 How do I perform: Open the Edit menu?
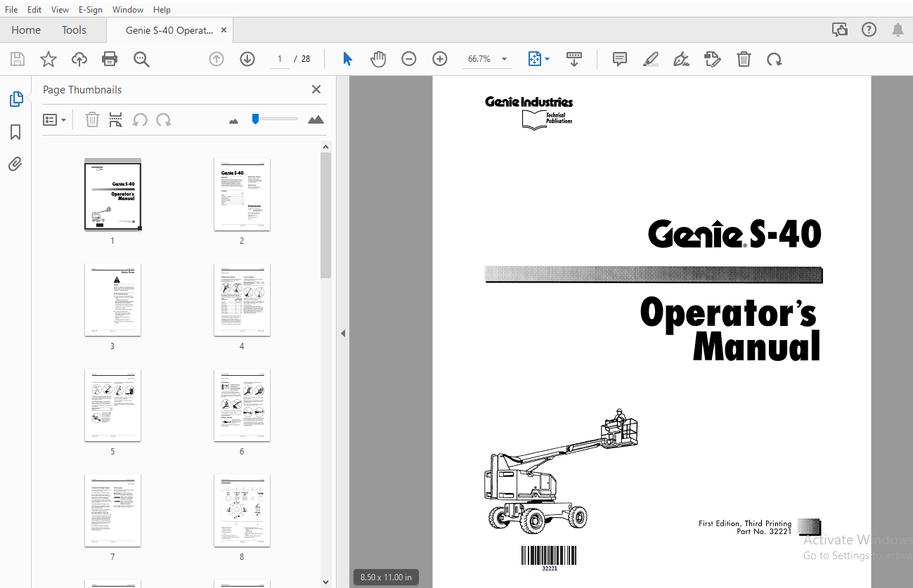pyautogui.click(x=34, y=9)
